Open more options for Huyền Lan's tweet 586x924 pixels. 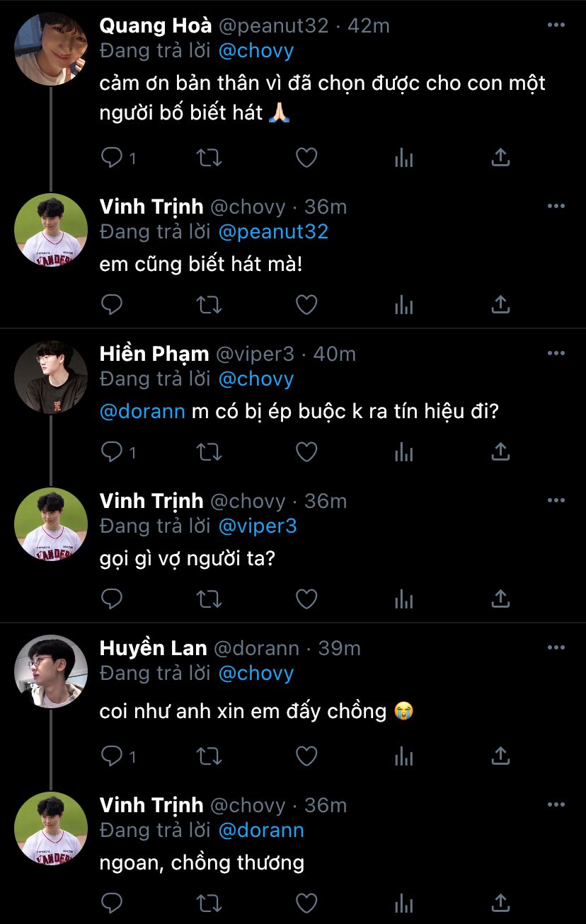[556, 647]
